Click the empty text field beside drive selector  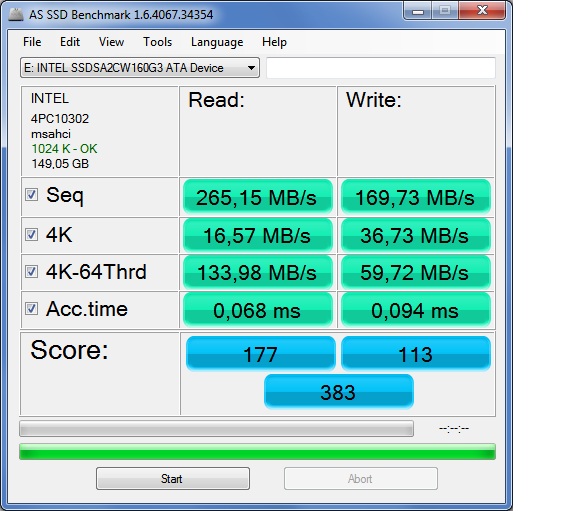pyautogui.click(x=381, y=68)
